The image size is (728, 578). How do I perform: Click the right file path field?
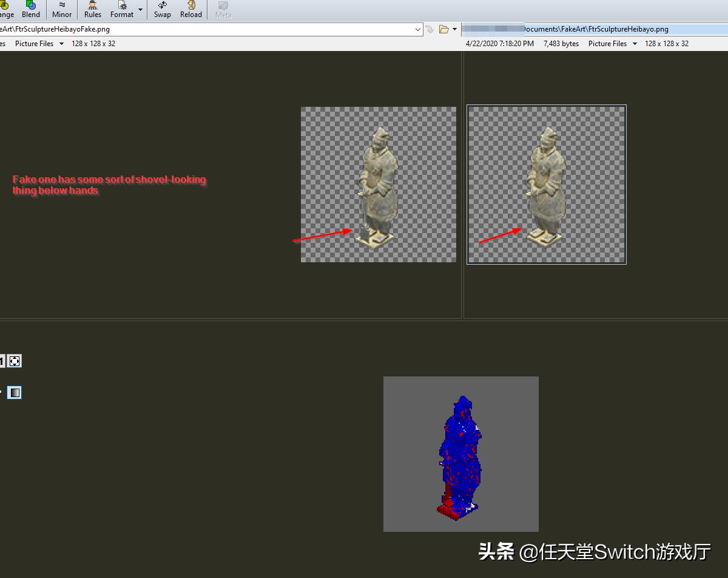pos(595,29)
